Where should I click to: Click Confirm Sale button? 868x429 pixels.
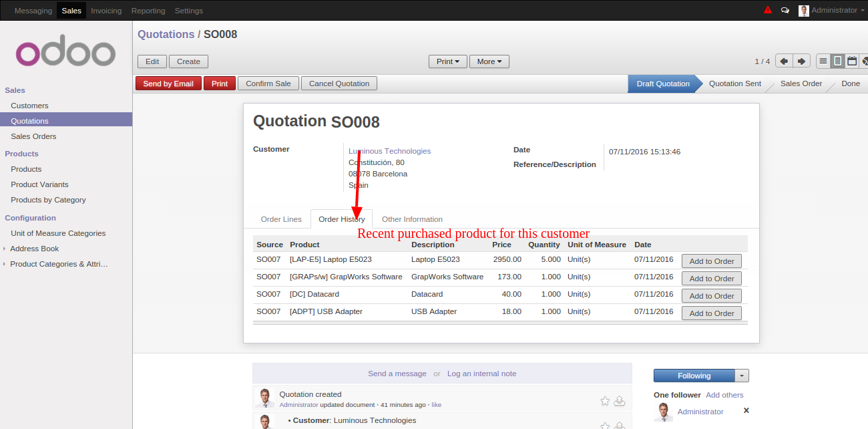tap(268, 84)
